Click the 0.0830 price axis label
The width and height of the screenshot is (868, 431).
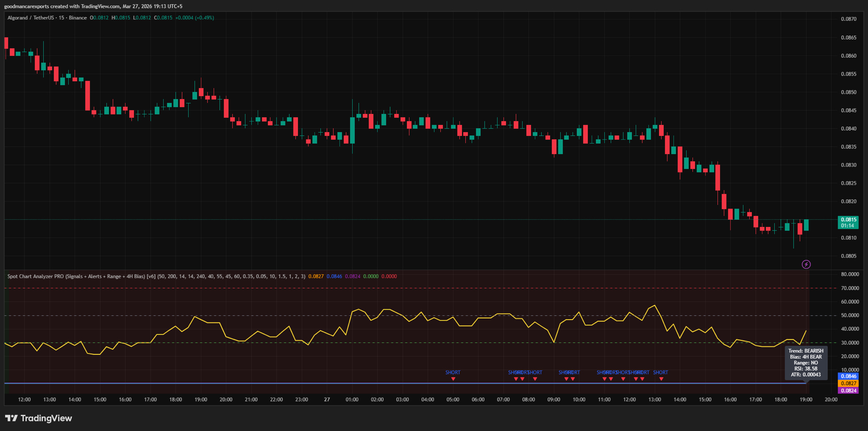[x=849, y=165]
